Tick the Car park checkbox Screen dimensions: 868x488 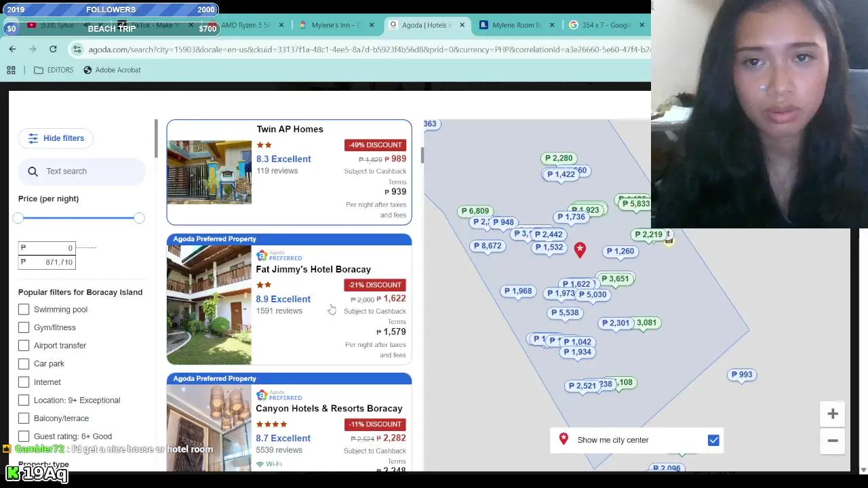[24, 364]
